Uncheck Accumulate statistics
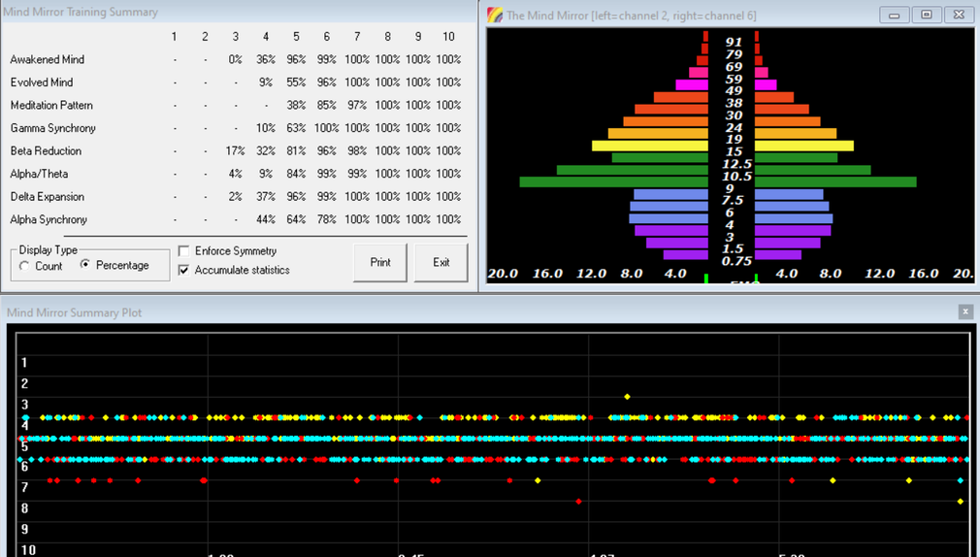Image resolution: width=980 pixels, height=557 pixels. tap(184, 270)
